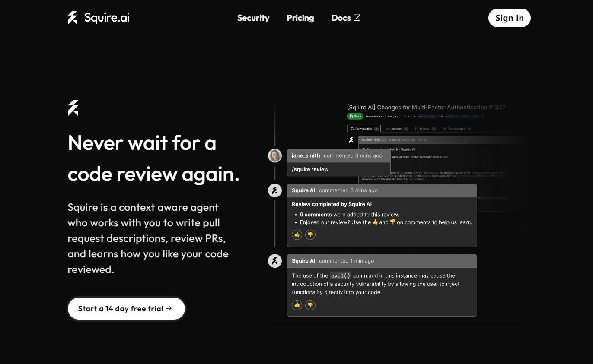Open the Security page
Viewport: 593px width, 364px height.
tap(253, 18)
